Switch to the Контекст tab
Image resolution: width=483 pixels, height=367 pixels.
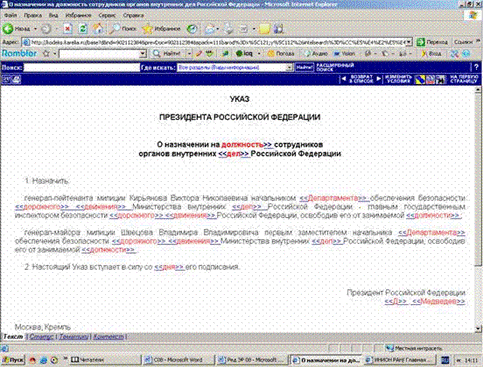108,337
